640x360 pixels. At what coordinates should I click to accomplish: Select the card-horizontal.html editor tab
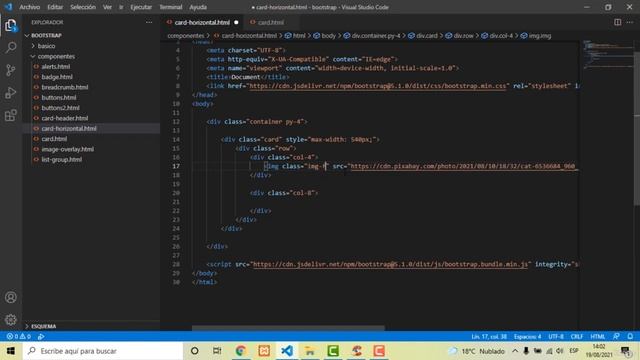tap(202, 22)
